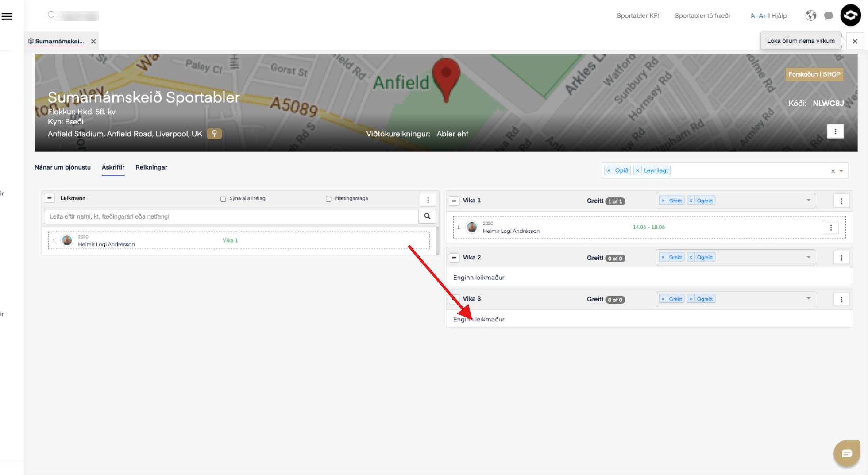This screenshot has width=868, height=475.
Task: Remove the Leynilegt filter tag
Action: coord(637,170)
